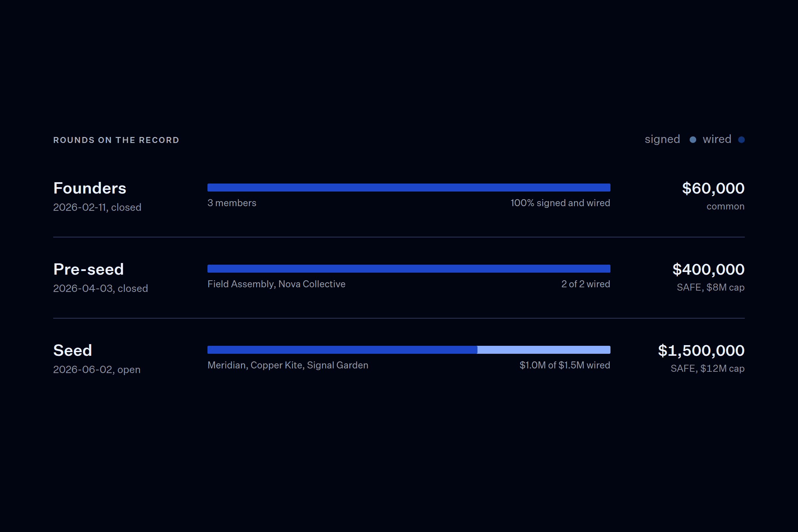This screenshot has height=532, width=798.
Task: Click the Pre-seed round progress bar
Action: pyautogui.click(x=409, y=269)
